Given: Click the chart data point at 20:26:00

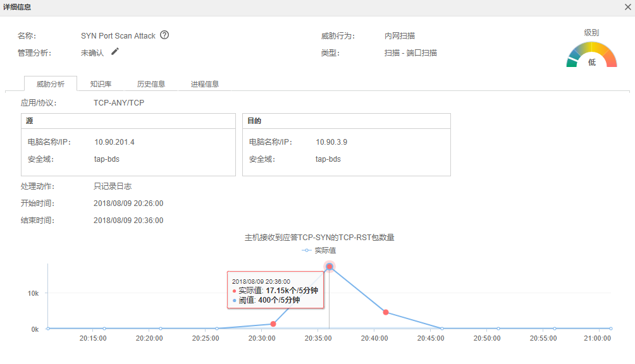Looking at the screenshot, I should pyautogui.click(x=217, y=329).
